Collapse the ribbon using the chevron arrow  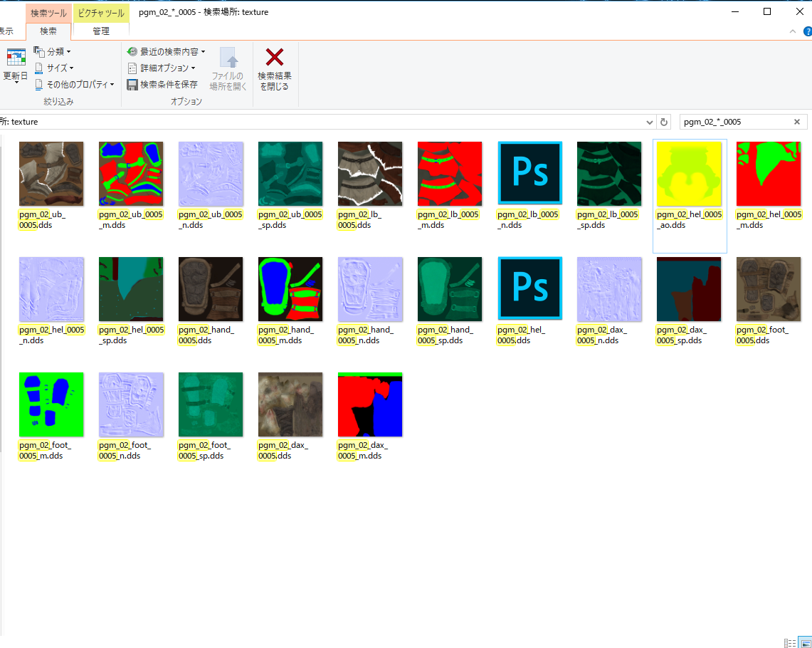coord(793,31)
